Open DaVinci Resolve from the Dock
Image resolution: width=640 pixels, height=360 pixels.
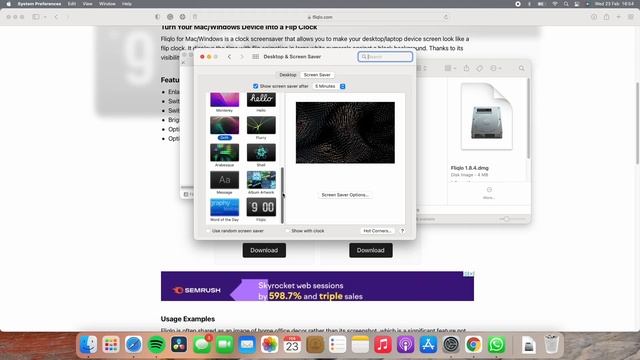(179, 345)
